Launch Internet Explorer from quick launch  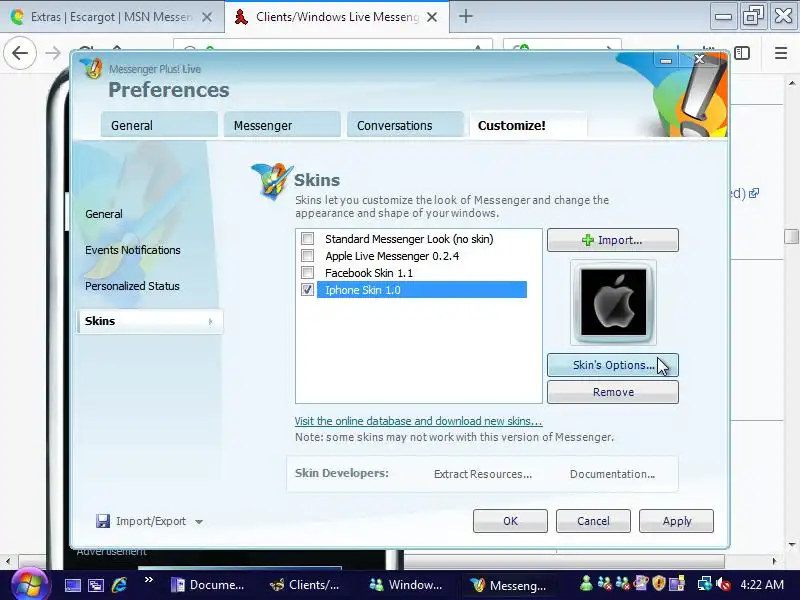tap(119, 585)
